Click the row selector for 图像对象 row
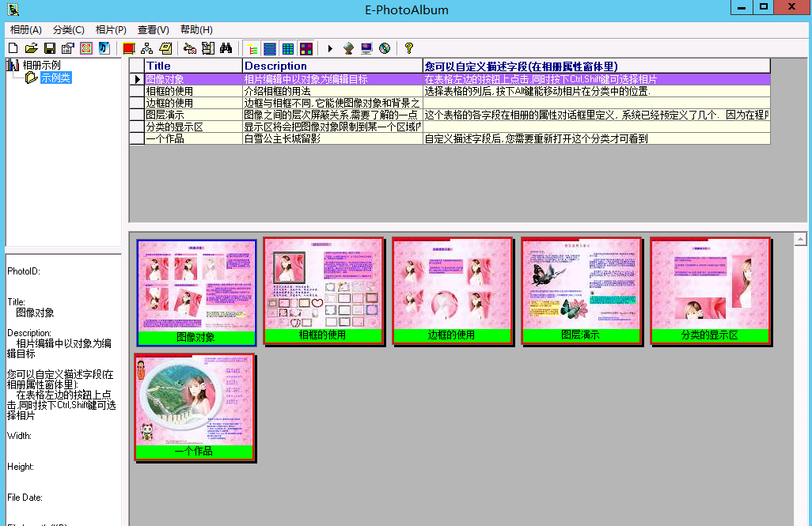812x526 pixels. pos(137,79)
